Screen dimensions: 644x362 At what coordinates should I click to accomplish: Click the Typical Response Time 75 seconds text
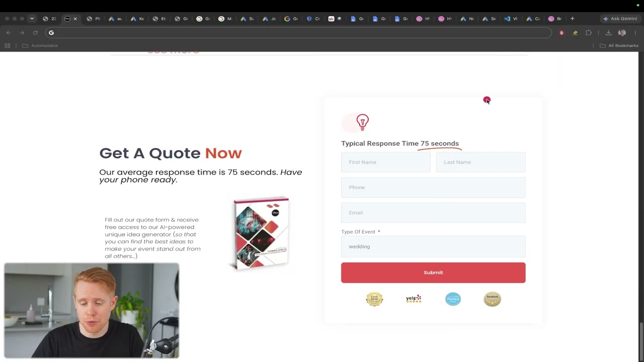pyautogui.click(x=400, y=143)
